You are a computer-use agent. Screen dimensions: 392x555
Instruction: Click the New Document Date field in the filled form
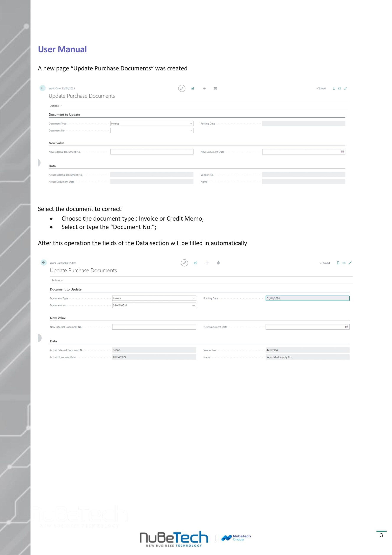tap(308, 327)
